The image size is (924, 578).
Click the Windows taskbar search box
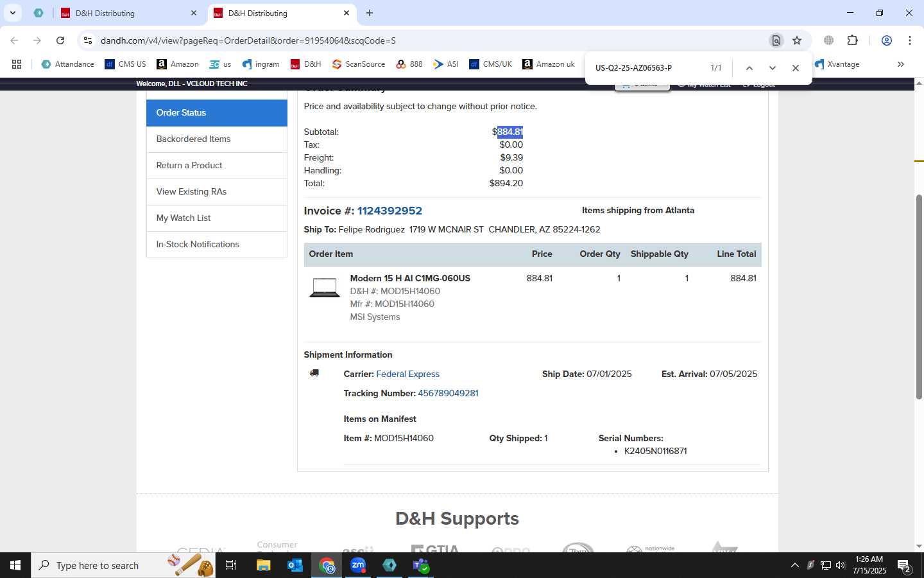click(123, 565)
